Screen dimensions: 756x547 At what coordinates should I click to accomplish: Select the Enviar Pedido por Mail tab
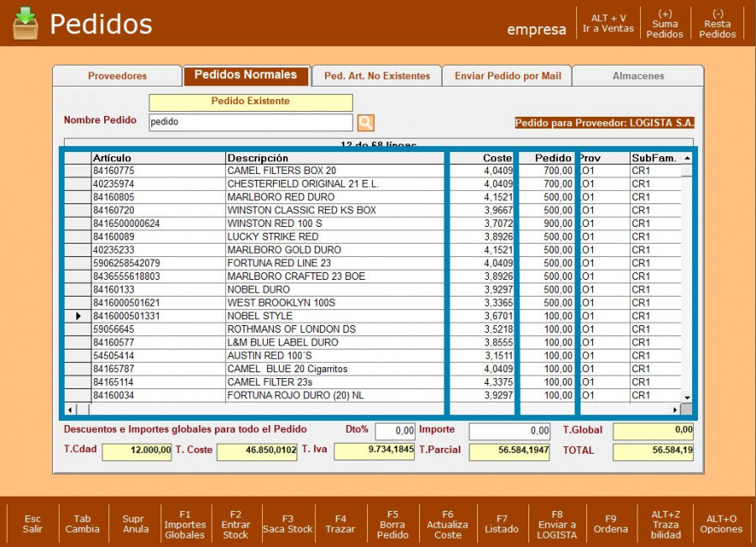tap(507, 76)
